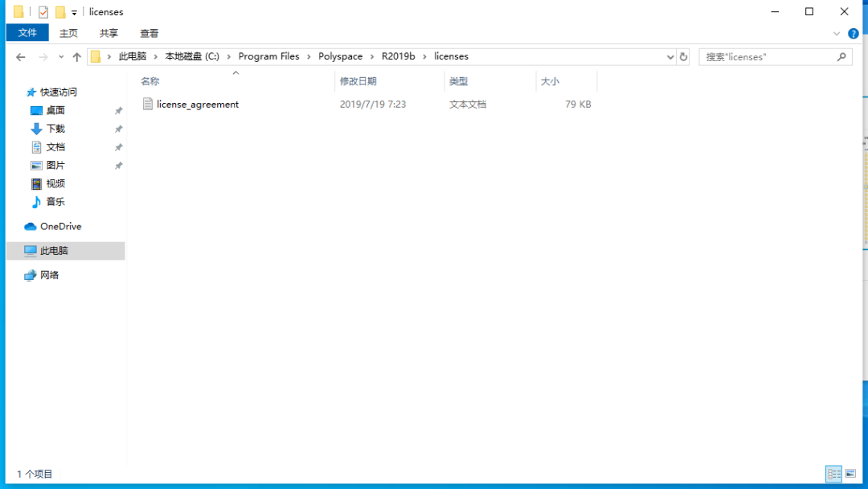
Task: Go back to previous folder
Action: [20, 56]
